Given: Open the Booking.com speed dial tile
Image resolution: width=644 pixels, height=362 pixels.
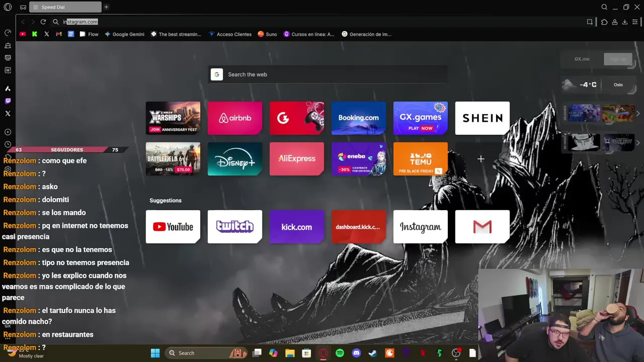Looking at the screenshot, I should pos(359,118).
